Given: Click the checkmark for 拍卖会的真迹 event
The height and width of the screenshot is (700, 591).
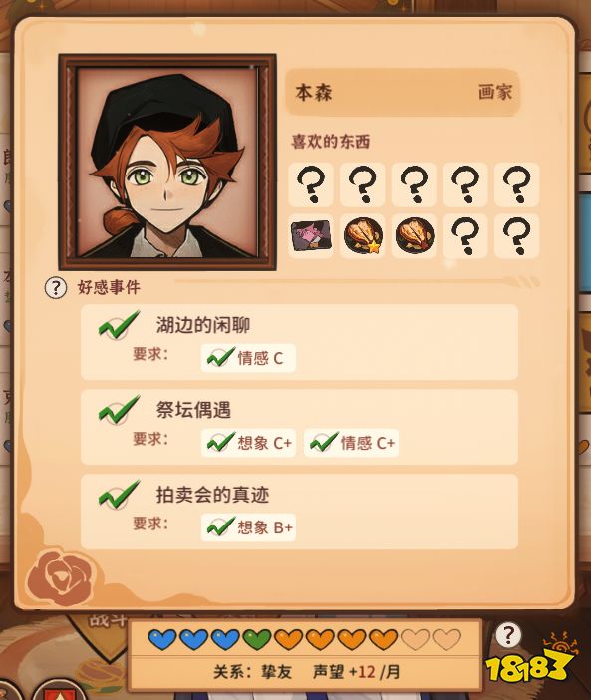Looking at the screenshot, I should 118,495.
